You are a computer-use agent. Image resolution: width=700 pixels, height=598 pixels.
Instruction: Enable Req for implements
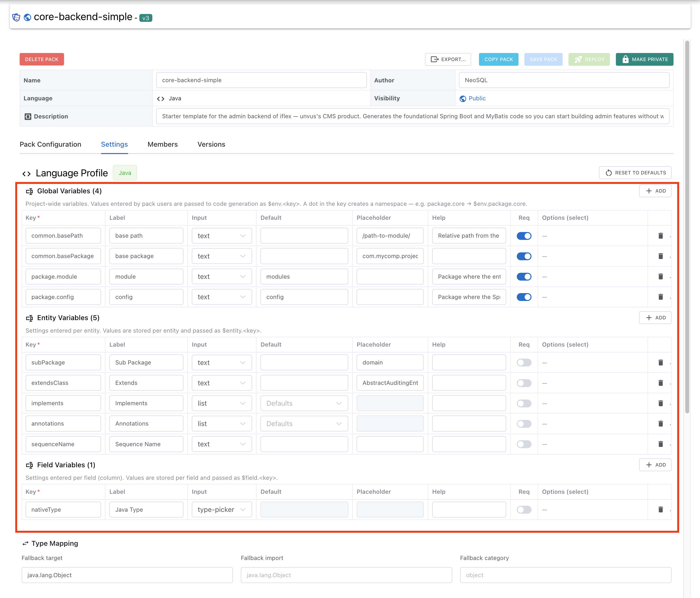(x=524, y=403)
